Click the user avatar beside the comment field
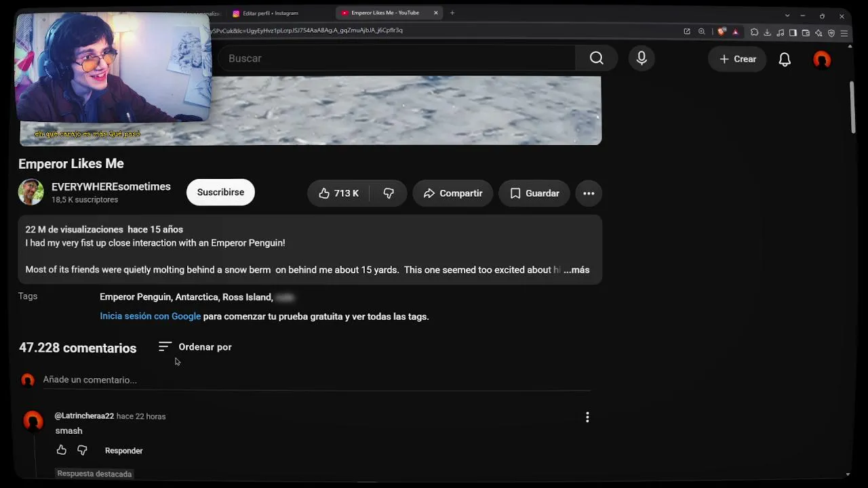The height and width of the screenshot is (488, 868). (28, 380)
